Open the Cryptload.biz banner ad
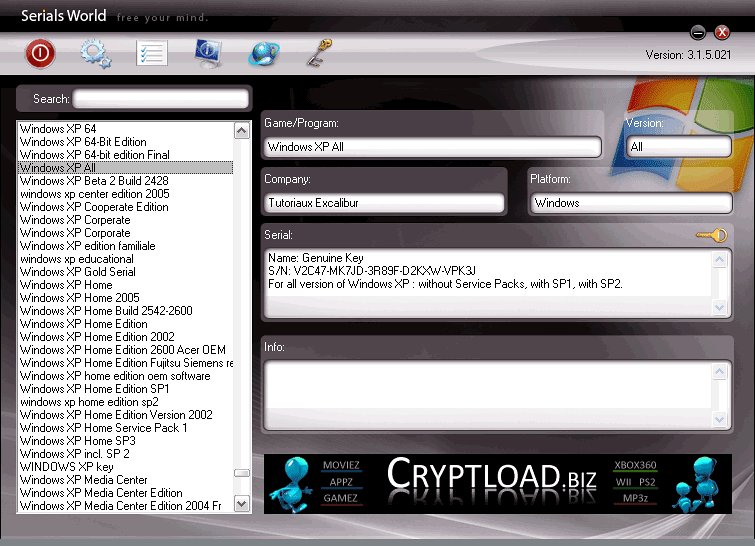 [x=498, y=484]
